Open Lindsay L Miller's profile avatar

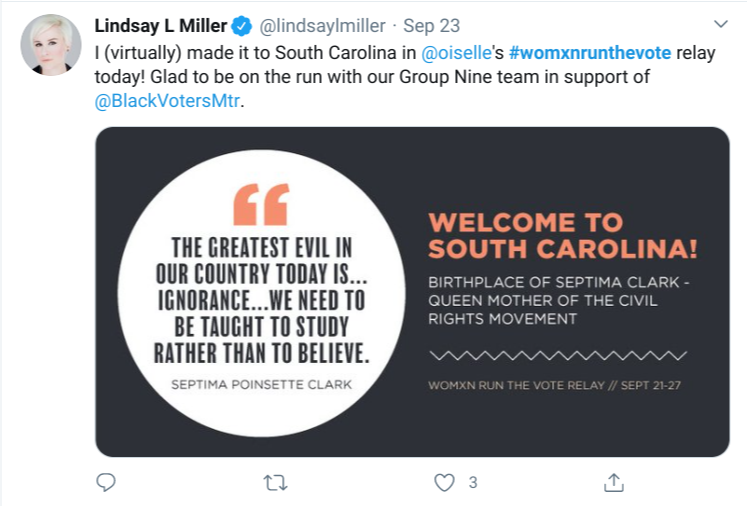coord(50,45)
